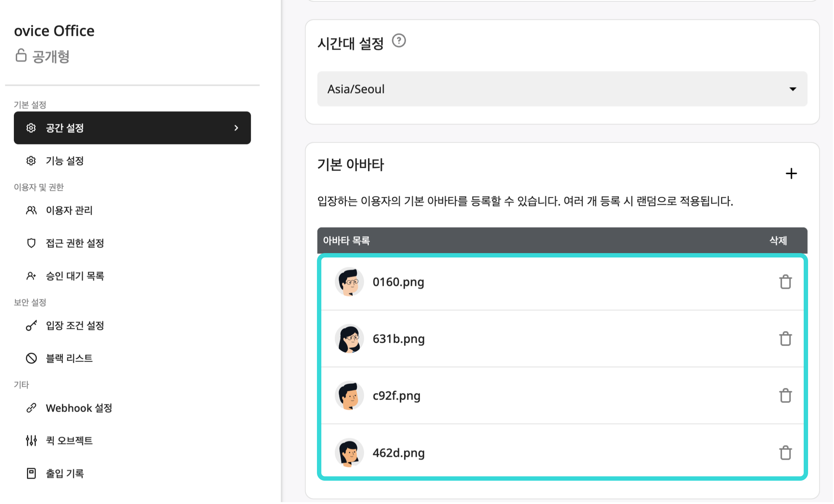Click the 승인 대기 목록 person icon
The width and height of the screenshot is (834, 504).
[x=31, y=276]
